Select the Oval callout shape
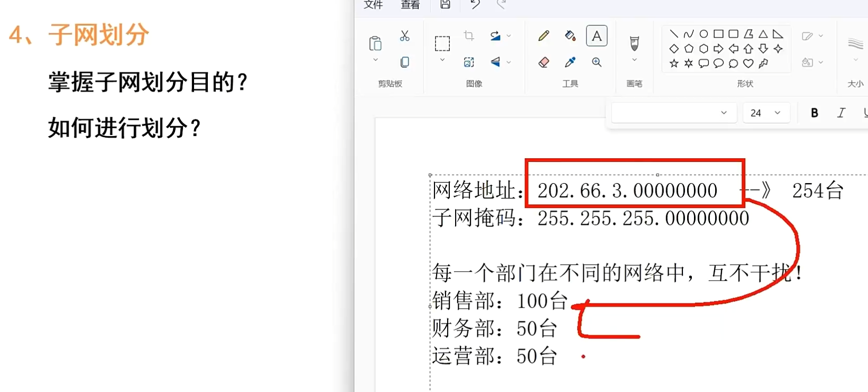868x392 pixels. tap(718, 63)
